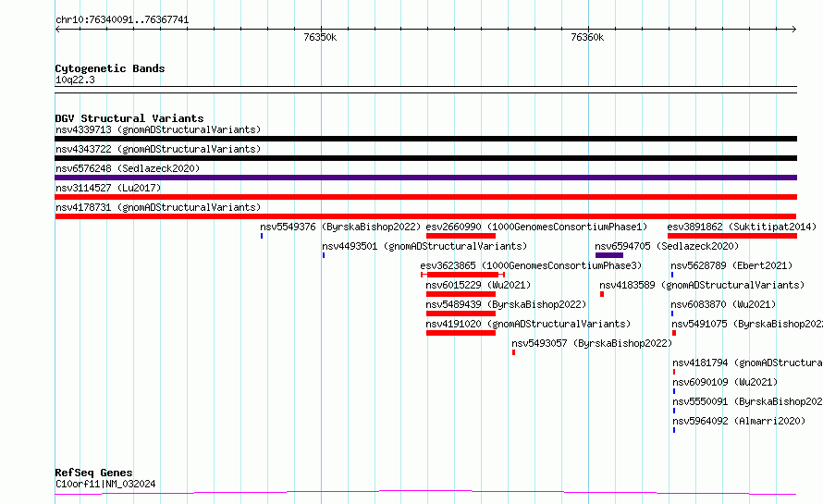The width and height of the screenshot is (823, 504).
Task: Click the nsv5493057 (ByrskaBishop2022) label
Action: point(592,343)
